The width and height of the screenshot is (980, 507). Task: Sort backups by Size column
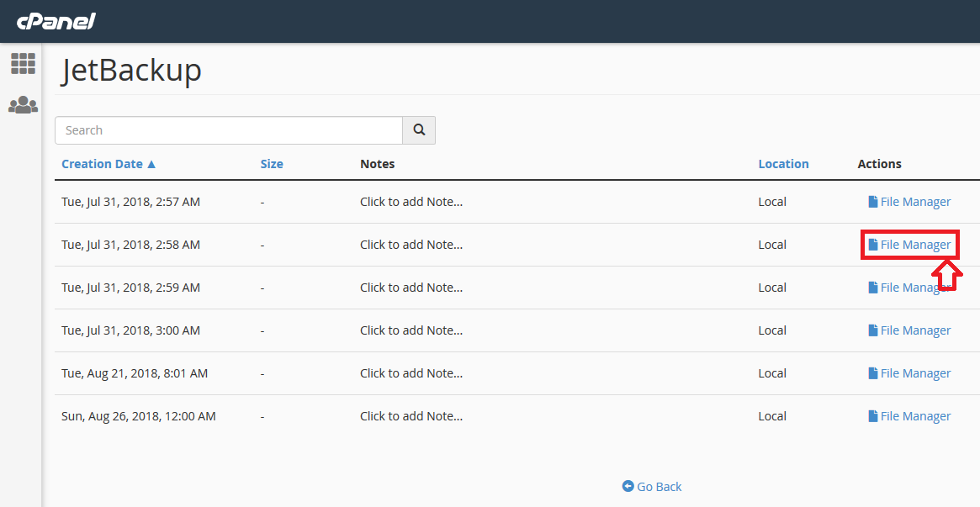click(x=272, y=164)
